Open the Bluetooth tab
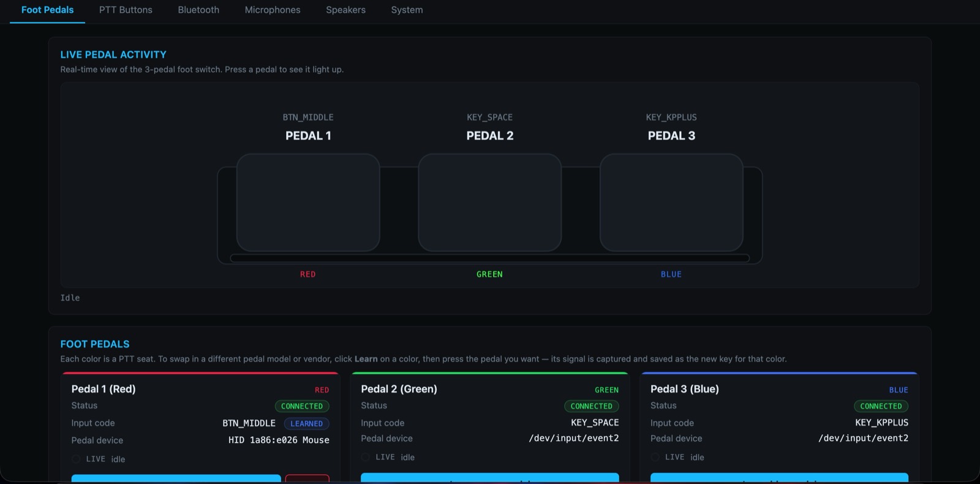 [198, 10]
